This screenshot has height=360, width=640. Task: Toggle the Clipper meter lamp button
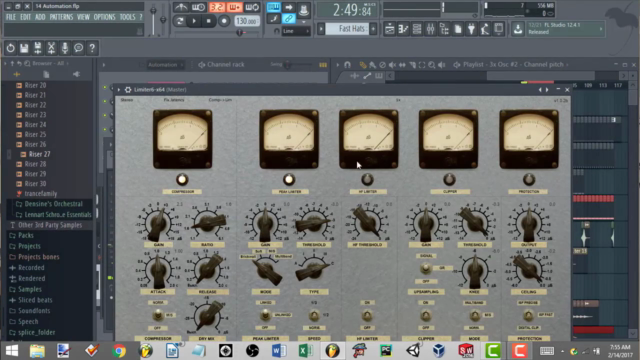(449, 179)
